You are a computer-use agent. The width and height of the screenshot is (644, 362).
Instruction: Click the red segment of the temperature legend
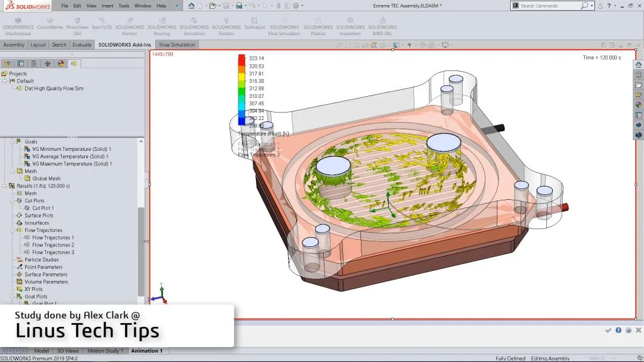click(241, 58)
